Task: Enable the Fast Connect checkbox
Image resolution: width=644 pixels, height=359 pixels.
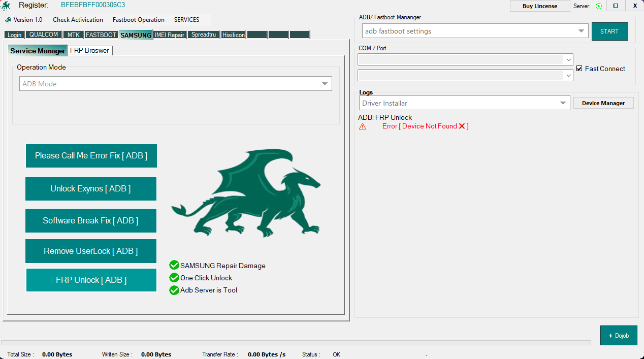Action: pos(579,69)
